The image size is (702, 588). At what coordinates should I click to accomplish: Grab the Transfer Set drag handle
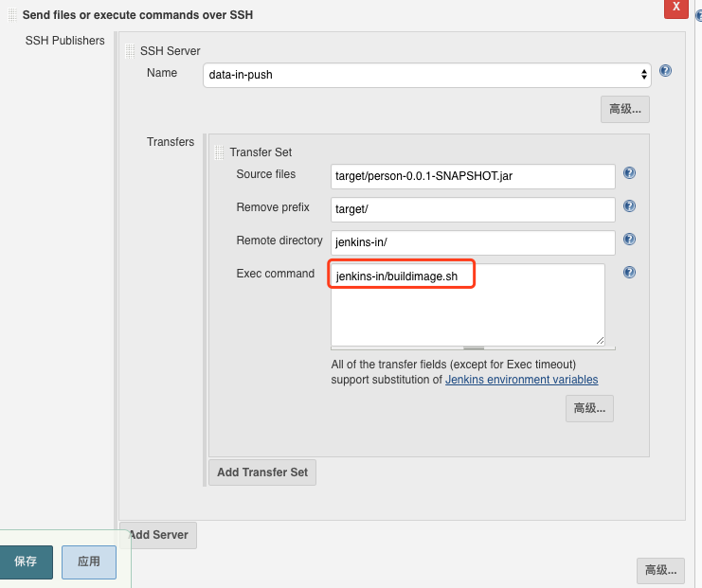point(220,152)
